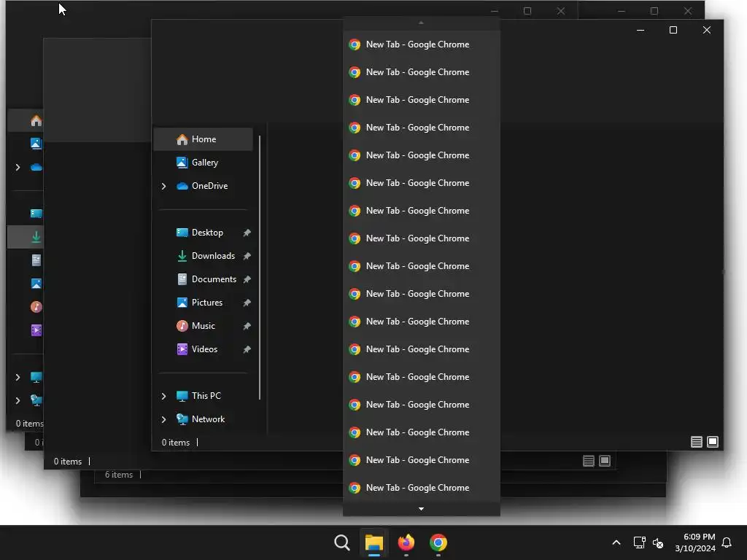Click the Documents icon in back-left Explorer window
This screenshot has width=747, height=560.
36,260
